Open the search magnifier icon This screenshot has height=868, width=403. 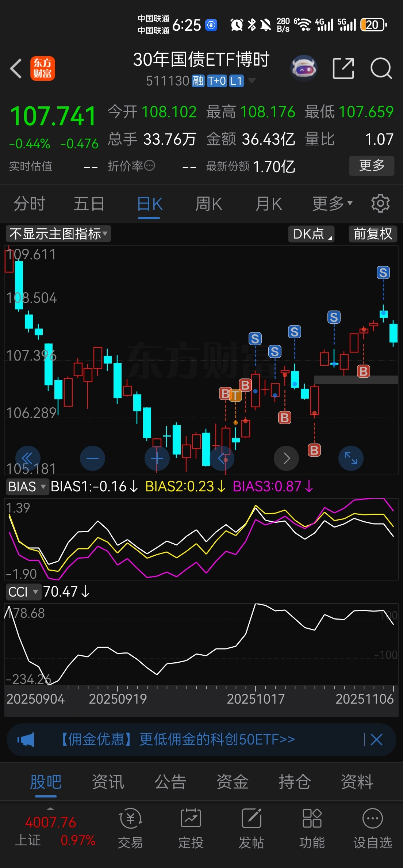pyautogui.click(x=381, y=68)
